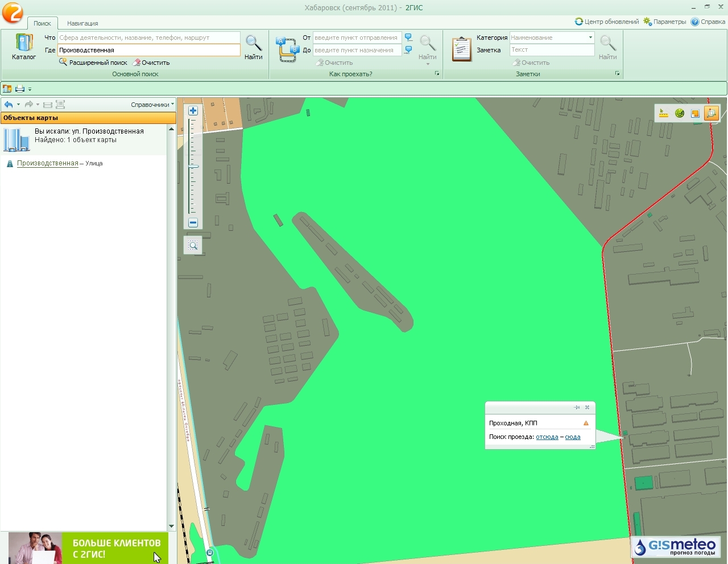The image size is (728, 564).
Task: Click the magnifier Найти button in main search
Action: 253,47
